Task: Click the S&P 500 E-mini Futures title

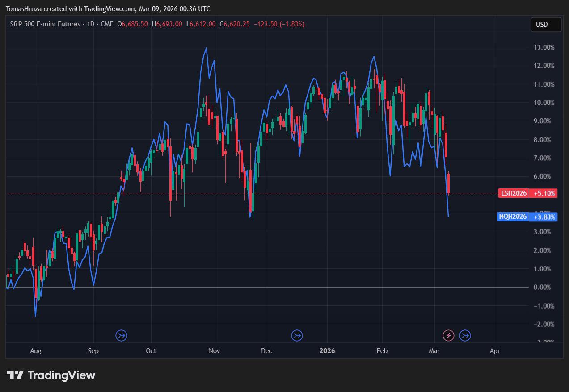Action: [x=45, y=24]
